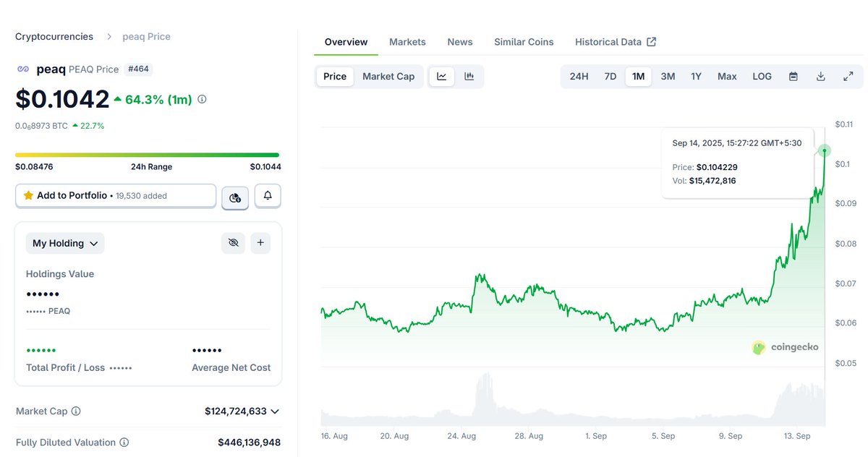The width and height of the screenshot is (868, 457).
Task: Click the $0.11 price axis label
Action: (844, 124)
